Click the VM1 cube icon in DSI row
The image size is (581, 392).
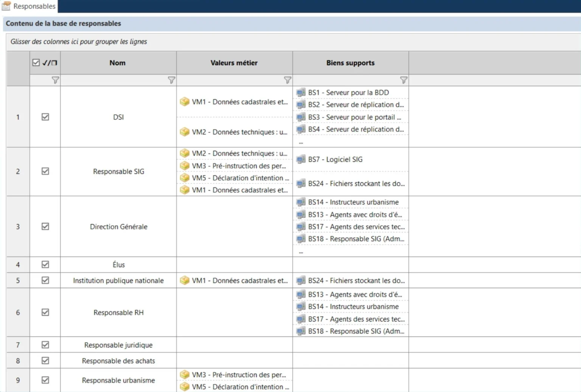[x=185, y=102]
